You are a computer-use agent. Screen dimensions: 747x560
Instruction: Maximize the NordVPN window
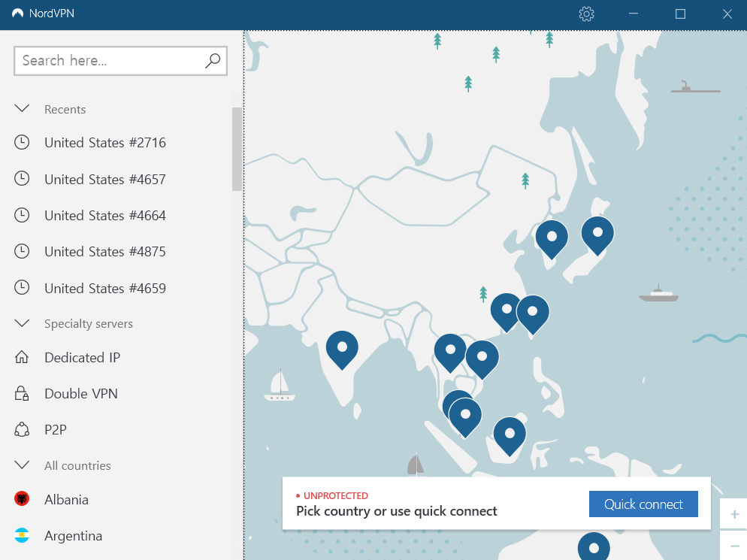click(x=680, y=14)
